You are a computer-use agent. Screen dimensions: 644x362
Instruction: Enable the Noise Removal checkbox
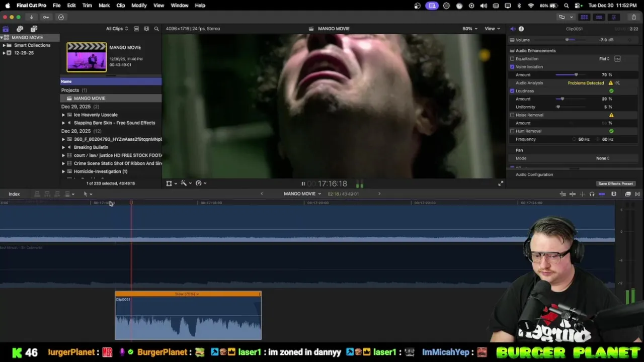tap(512, 115)
